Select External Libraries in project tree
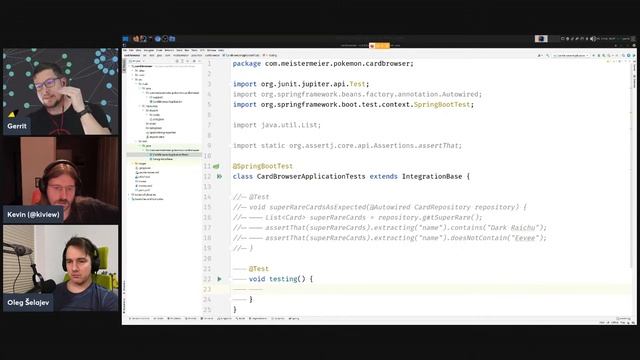This screenshot has width=640, height=360. (x=144, y=195)
